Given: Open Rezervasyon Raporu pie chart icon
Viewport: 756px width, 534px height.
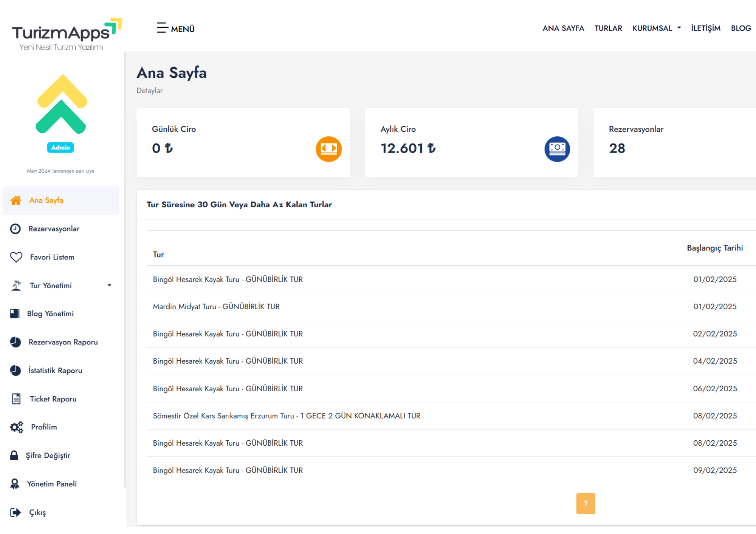Looking at the screenshot, I should click(15, 342).
